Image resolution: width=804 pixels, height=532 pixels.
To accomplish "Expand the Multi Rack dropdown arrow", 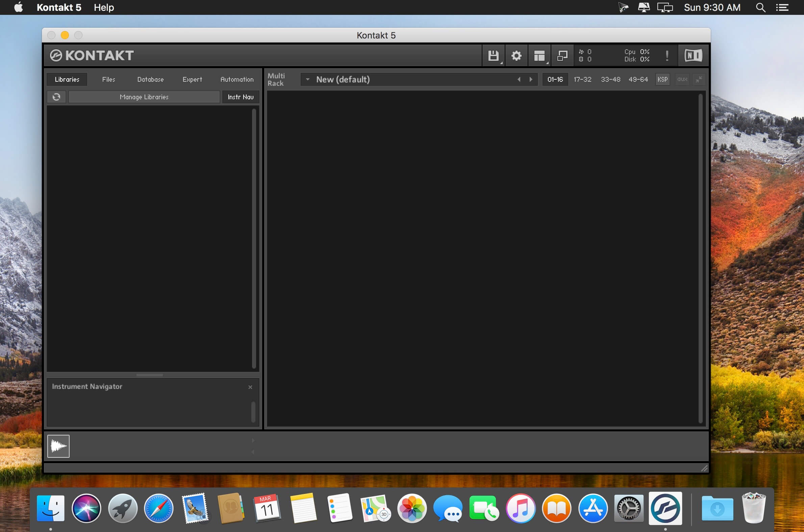I will (308, 79).
